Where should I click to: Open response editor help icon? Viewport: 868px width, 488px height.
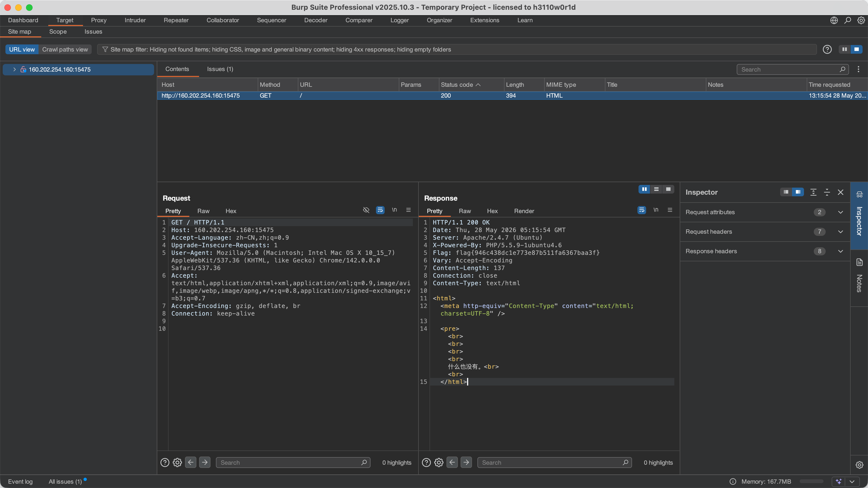426,463
